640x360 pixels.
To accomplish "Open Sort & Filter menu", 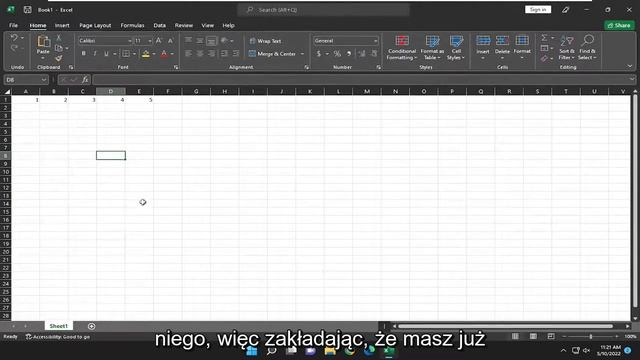I will coord(567,48).
